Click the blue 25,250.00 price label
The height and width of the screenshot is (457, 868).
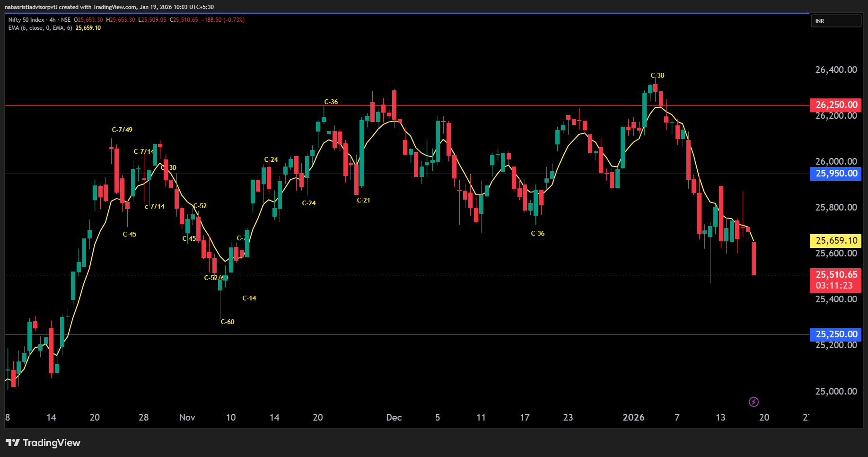[835, 334]
